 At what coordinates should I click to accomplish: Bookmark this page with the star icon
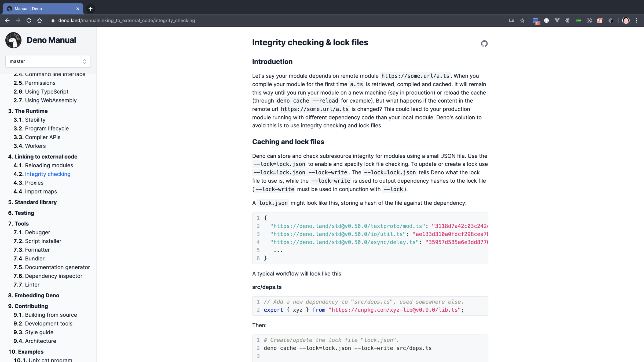(522, 21)
